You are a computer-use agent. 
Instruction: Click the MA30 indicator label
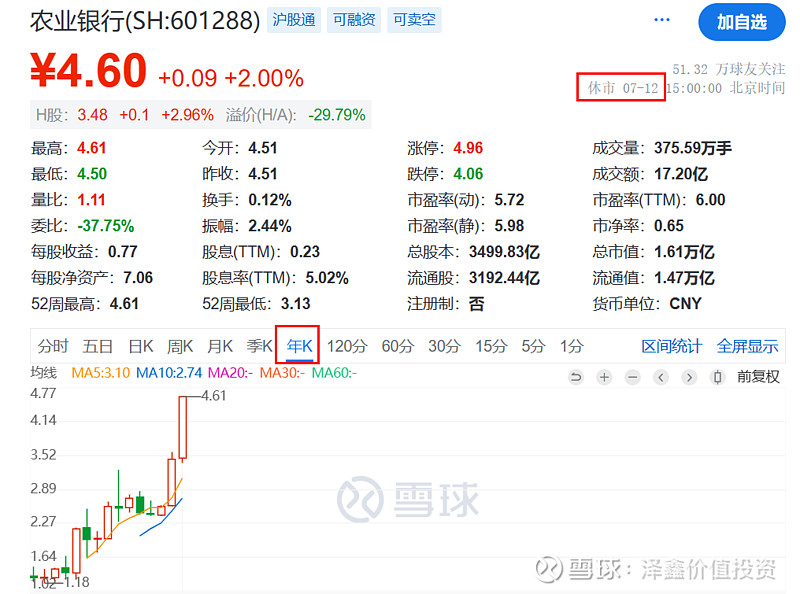[x=282, y=373]
